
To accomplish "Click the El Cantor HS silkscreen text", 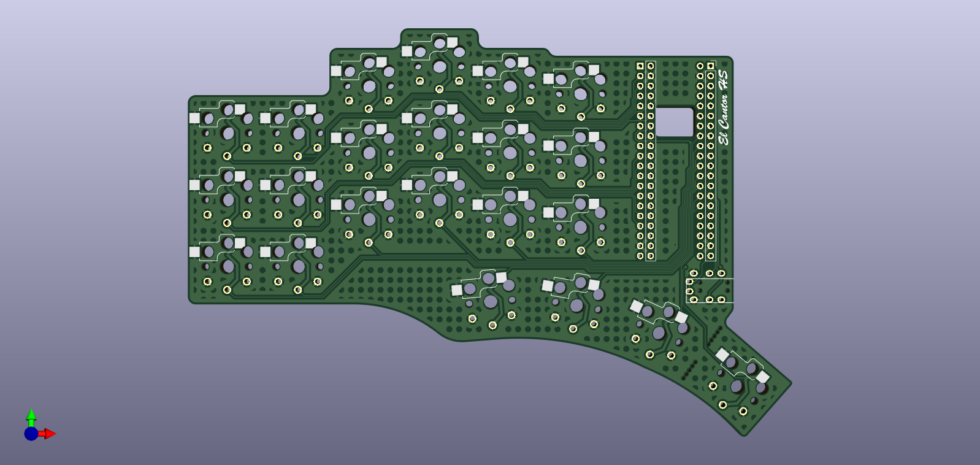I will coord(724,107).
